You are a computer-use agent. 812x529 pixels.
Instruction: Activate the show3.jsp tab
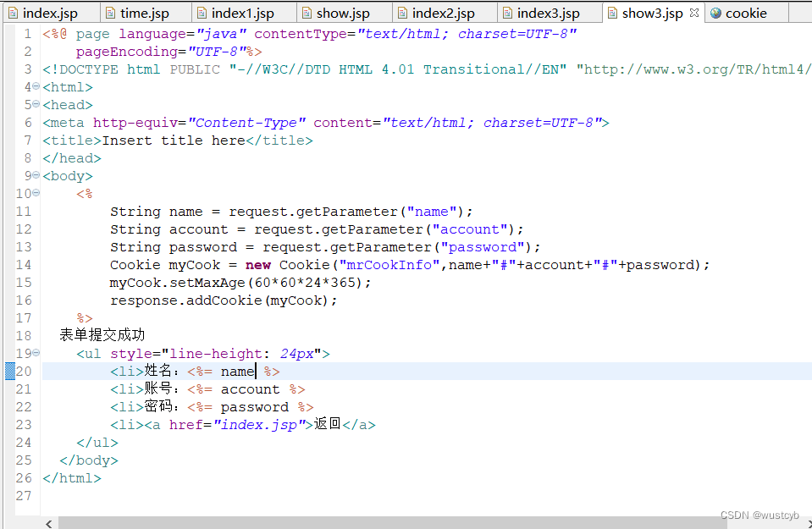point(653,13)
